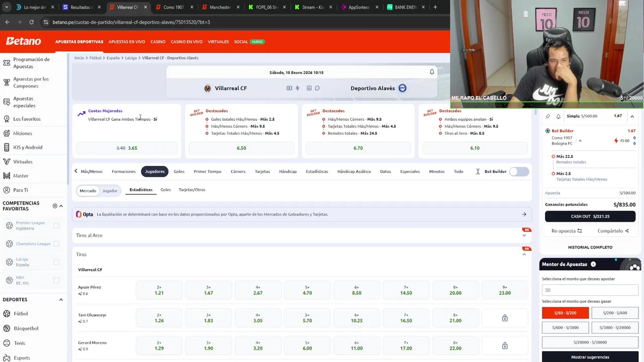Switch to the Tarjetas market tab
The image size is (644, 362).
pos(262,171)
